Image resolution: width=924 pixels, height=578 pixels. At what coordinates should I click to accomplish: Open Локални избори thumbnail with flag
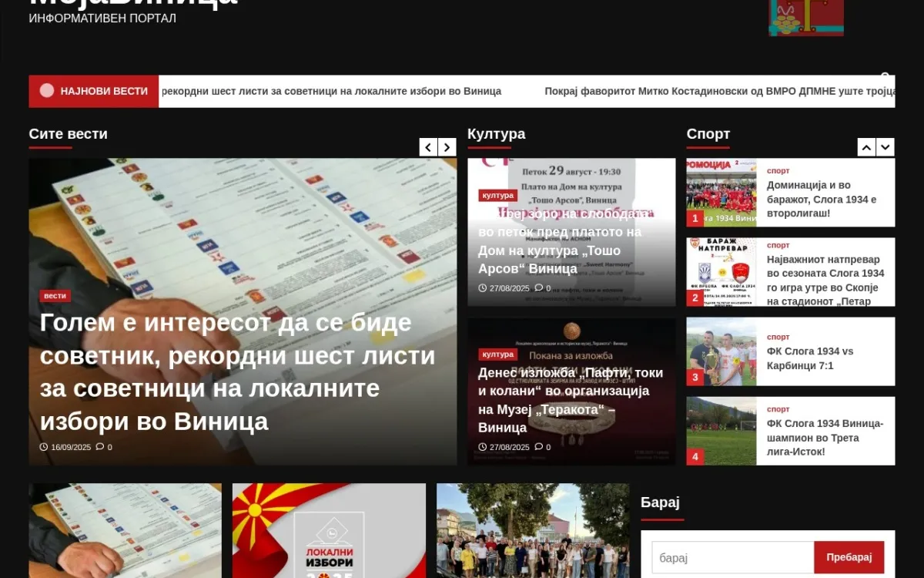click(x=329, y=530)
